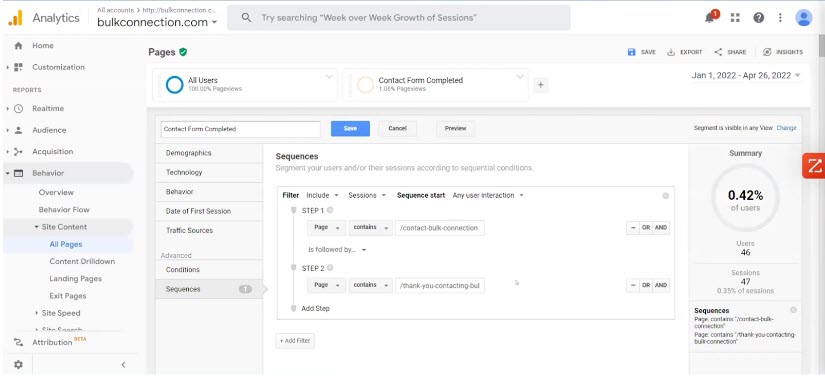825x376 pixels.
Task: Click the orange Z side tab icon
Action: [x=814, y=166]
